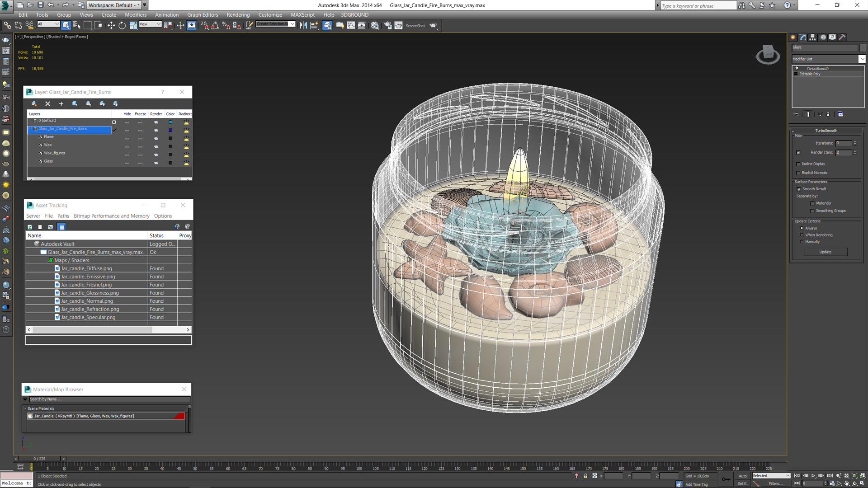Switch to the Utilities hammer panel

842,38
